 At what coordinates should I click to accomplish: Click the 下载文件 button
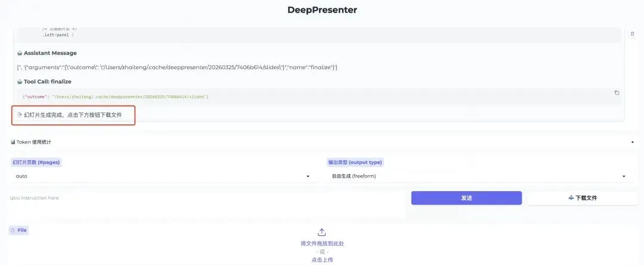coord(583,198)
